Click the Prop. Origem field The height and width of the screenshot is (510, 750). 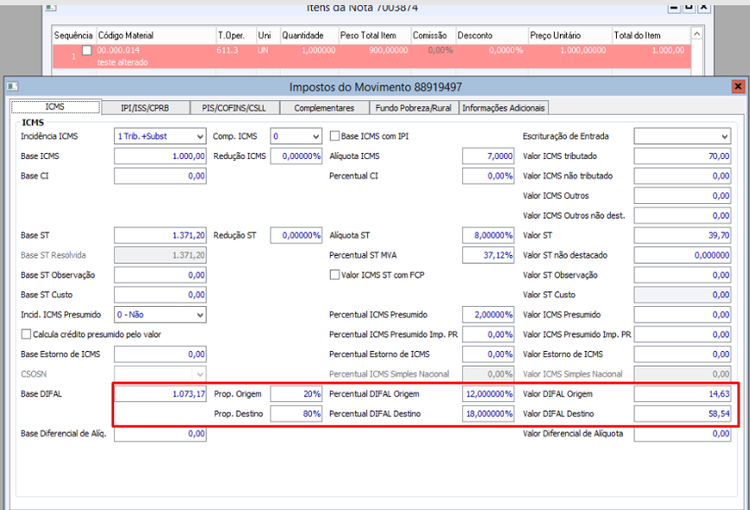pyautogui.click(x=296, y=394)
